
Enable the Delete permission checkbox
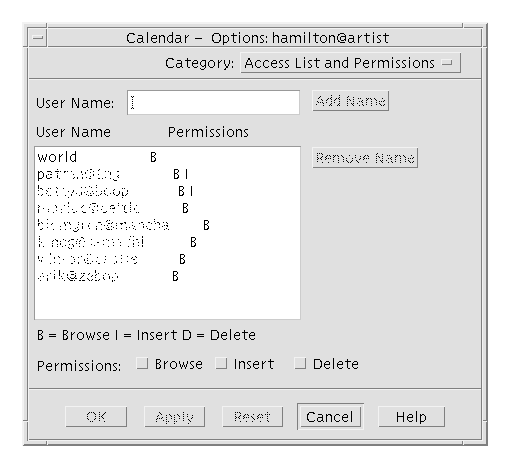[x=300, y=363]
